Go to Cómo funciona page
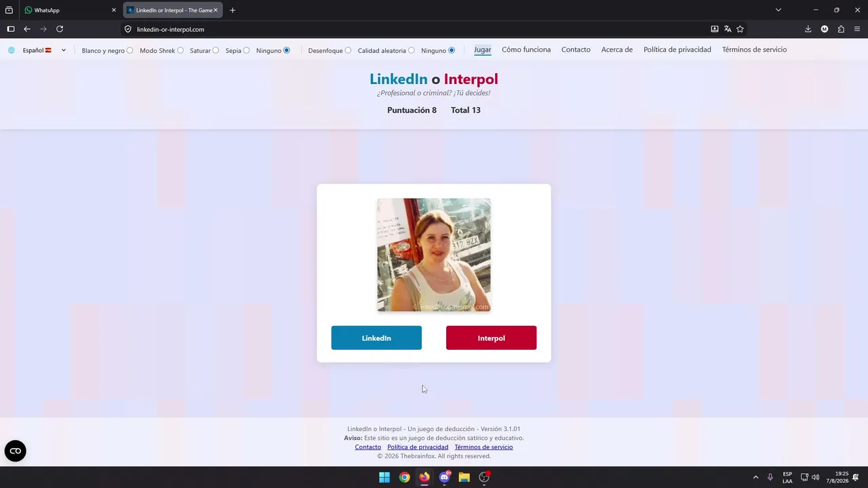 pyautogui.click(x=526, y=49)
